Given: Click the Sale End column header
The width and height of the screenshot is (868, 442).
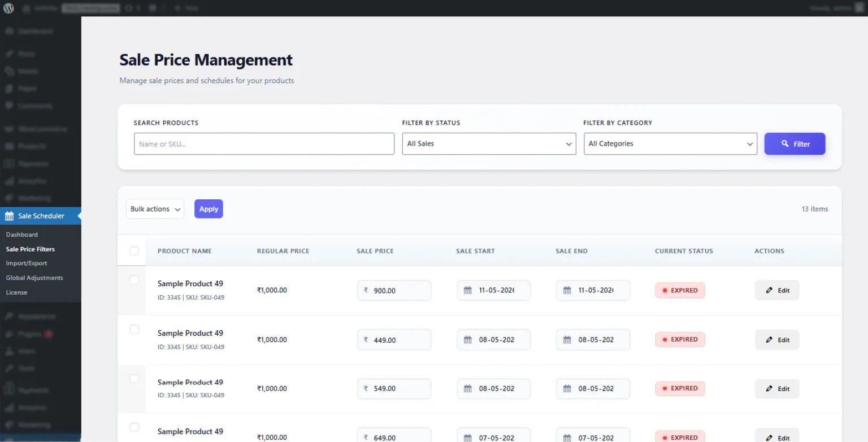Looking at the screenshot, I should (571, 251).
